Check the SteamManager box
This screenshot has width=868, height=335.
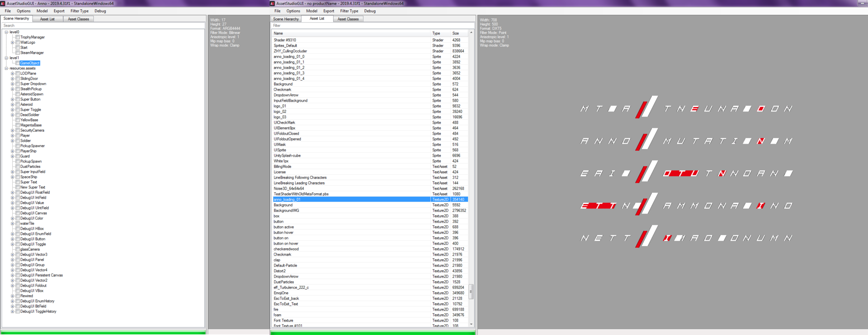pos(18,53)
